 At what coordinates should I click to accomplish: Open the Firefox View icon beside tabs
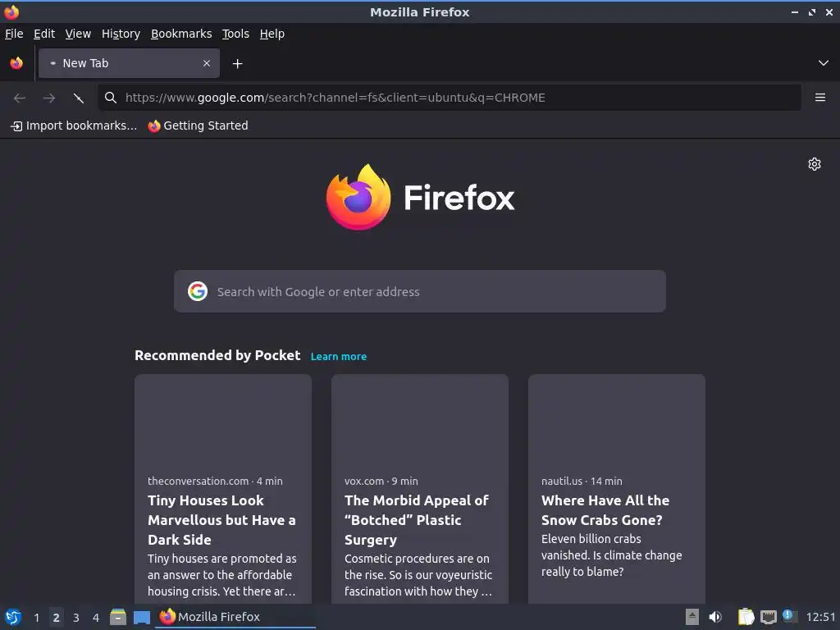(x=16, y=63)
